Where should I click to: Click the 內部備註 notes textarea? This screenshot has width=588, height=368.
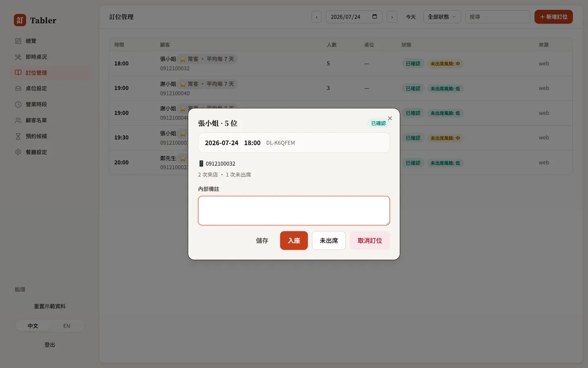click(x=294, y=211)
